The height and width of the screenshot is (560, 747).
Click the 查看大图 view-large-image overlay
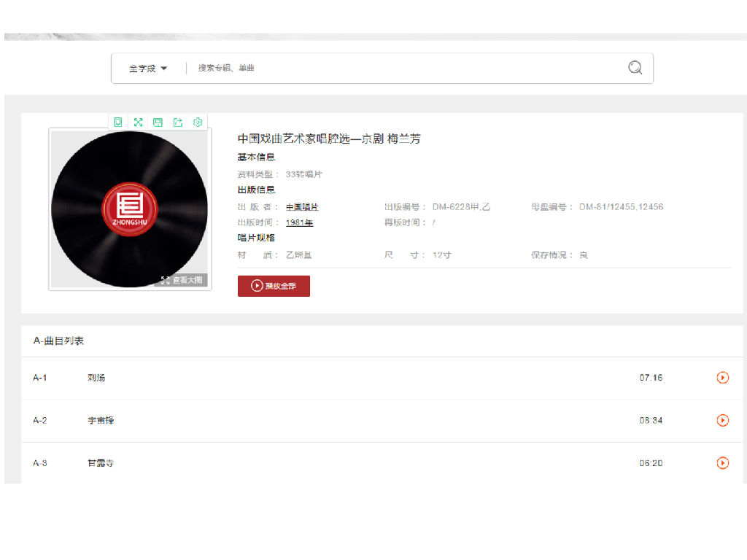click(x=182, y=280)
